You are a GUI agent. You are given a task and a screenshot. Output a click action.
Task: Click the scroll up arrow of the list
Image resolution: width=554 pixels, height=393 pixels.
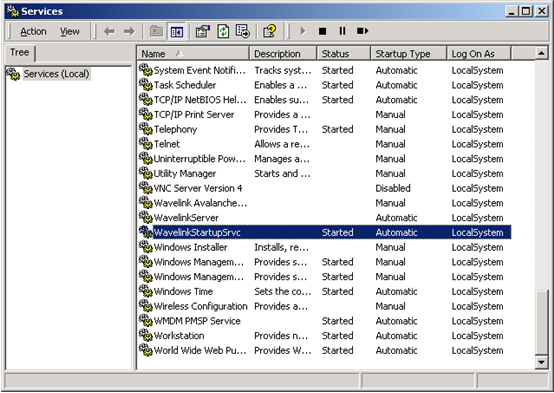point(541,53)
